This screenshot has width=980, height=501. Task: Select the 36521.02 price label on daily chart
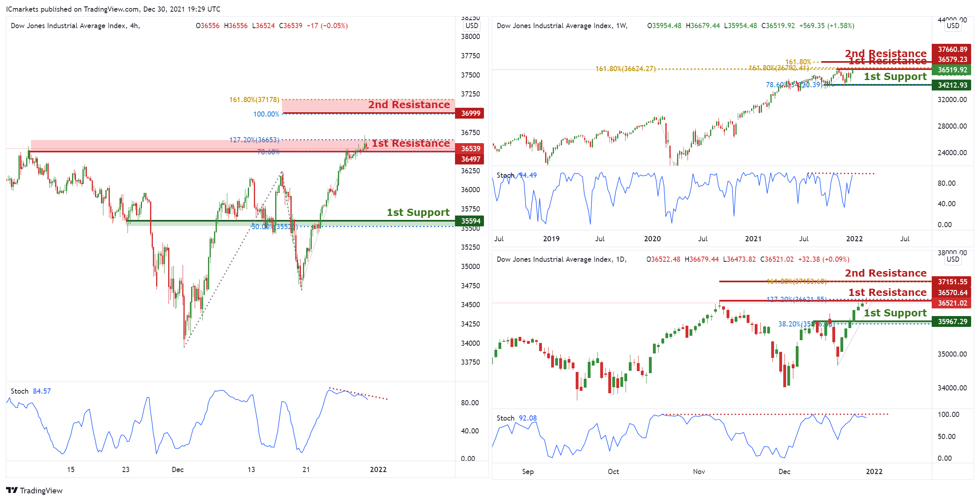pyautogui.click(x=952, y=303)
